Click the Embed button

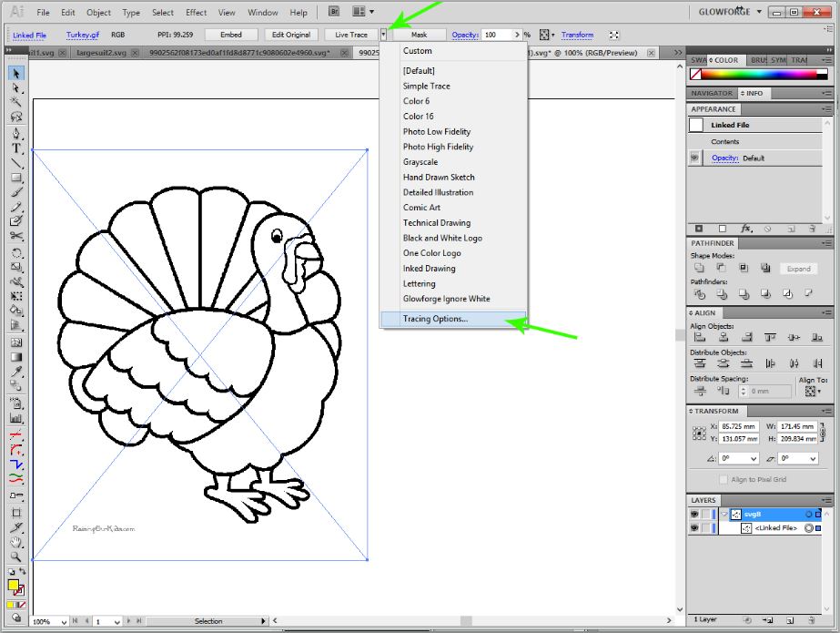coord(230,34)
